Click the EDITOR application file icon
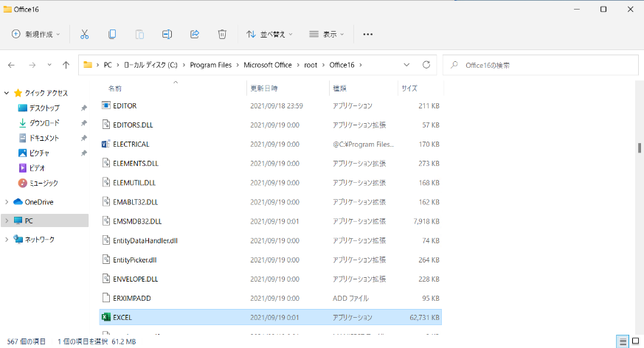 tap(106, 105)
